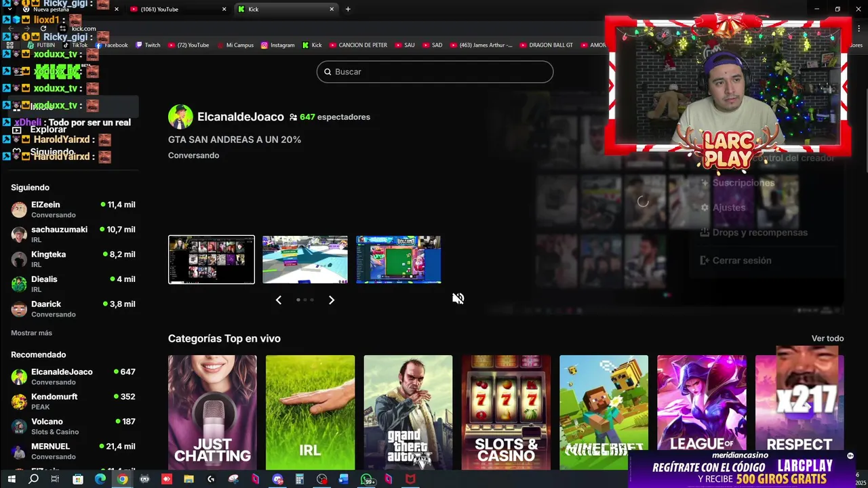Go to previous featured stream
This screenshot has height=488, width=868.
pyautogui.click(x=278, y=300)
